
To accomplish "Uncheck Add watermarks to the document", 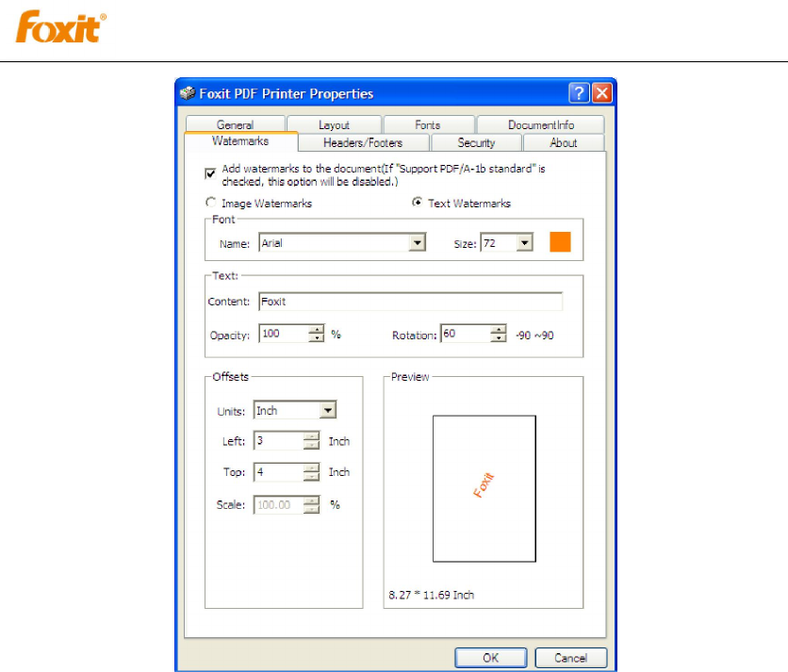I will pos(210,173).
